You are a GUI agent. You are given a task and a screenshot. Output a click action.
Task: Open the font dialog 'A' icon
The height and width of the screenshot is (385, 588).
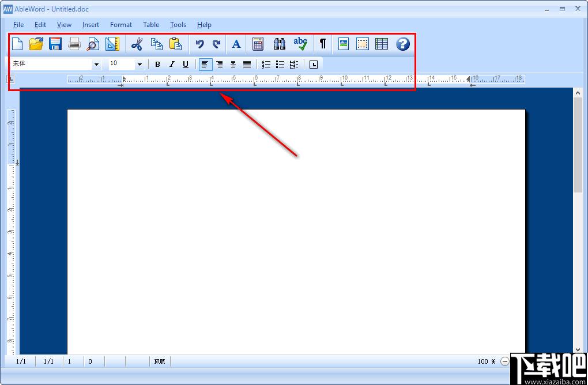click(236, 44)
